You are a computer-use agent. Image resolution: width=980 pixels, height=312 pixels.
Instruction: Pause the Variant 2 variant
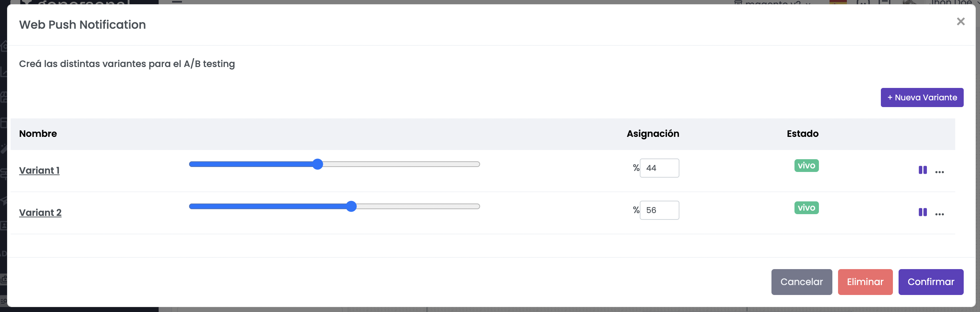coord(923,212)
